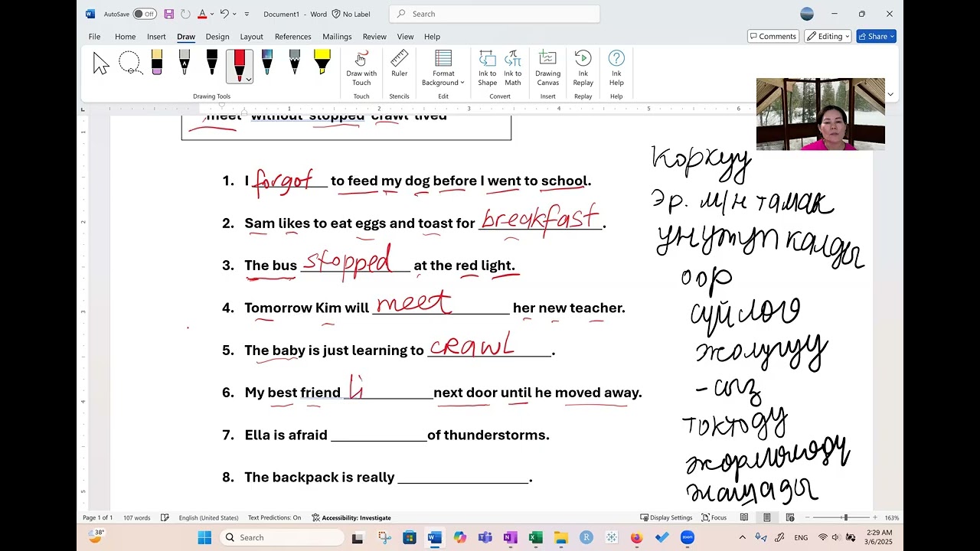Screen dimensions: 980x551
Task: Click the Zoom app taskbar icon
Action: pyautogui.click(x=688, y=537)
